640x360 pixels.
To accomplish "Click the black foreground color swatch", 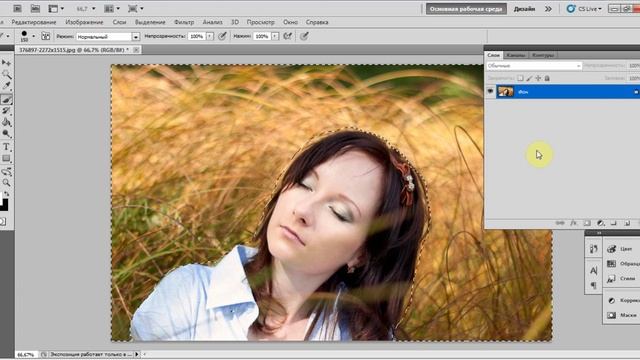I will [x=4, y=204].
